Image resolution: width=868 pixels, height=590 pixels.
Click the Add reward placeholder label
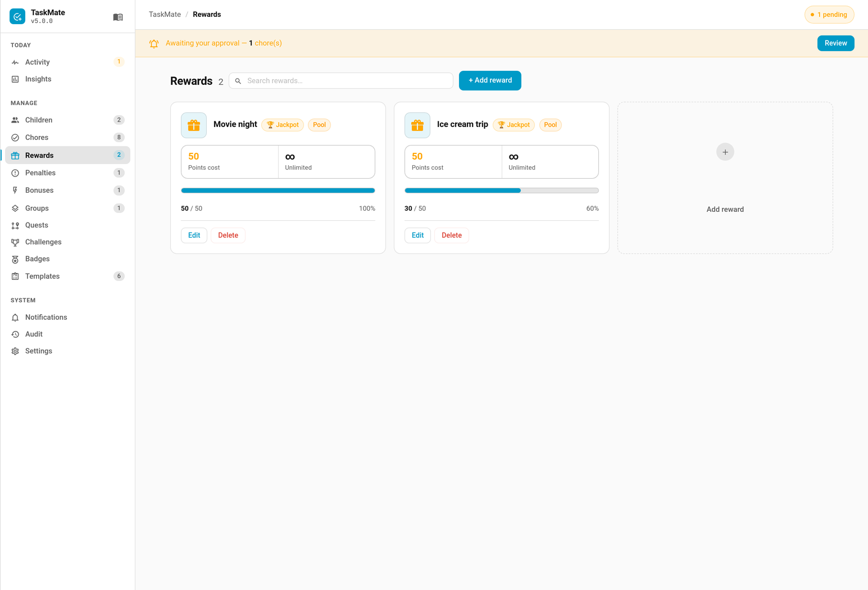[725, 210]
